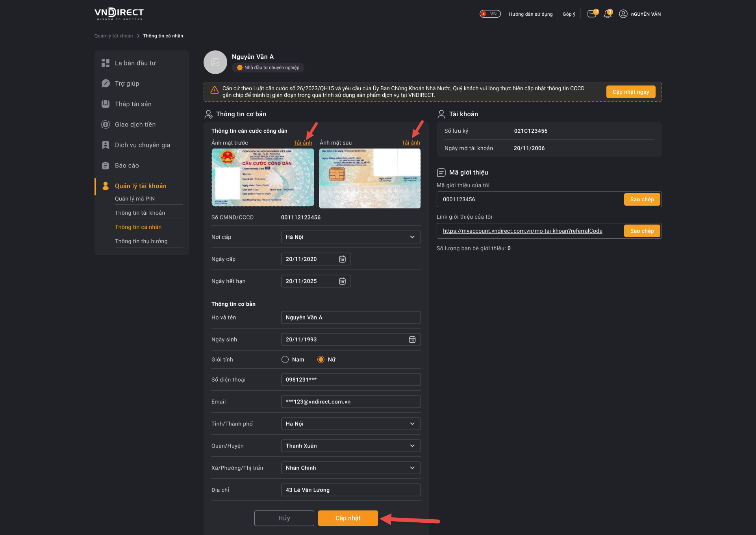Click the Góp ý link

[569, 14]
